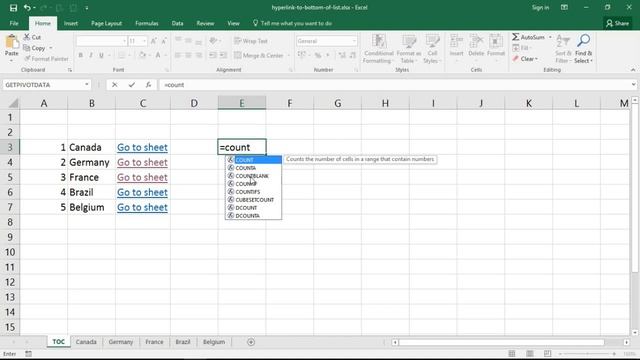
Task: Open the Germany sheet tab
Action: [x=121, y=342]
